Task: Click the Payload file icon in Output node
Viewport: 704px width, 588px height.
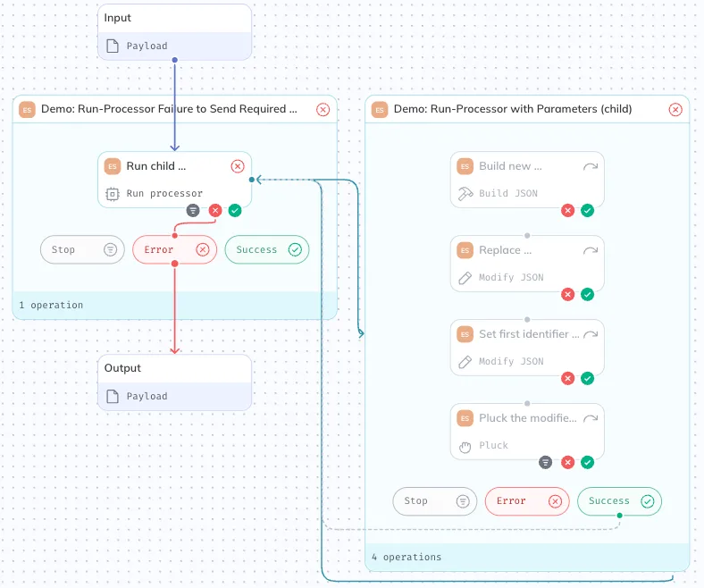Action: tap(113, 396)
